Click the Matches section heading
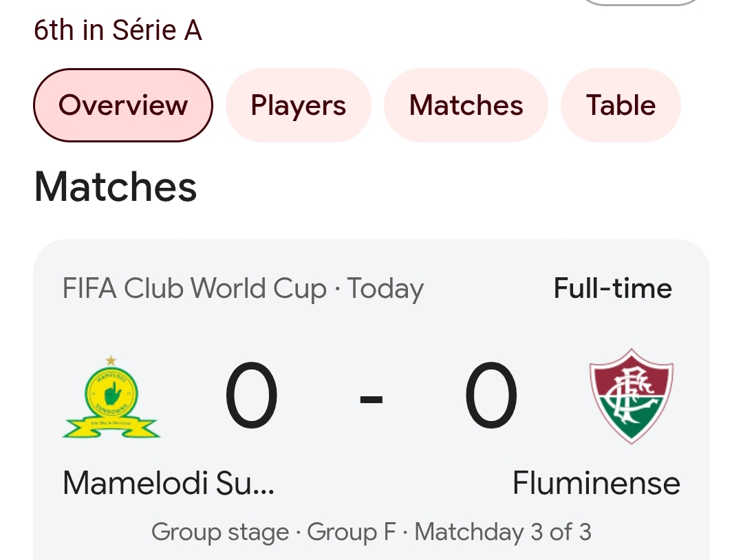Viewport: 743px width, 560px height. [116, 187]
